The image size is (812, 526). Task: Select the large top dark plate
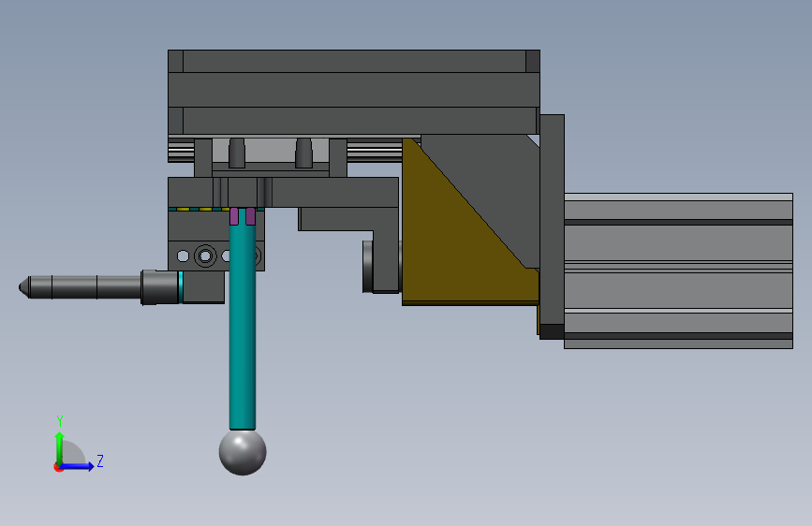click(354, 92)
